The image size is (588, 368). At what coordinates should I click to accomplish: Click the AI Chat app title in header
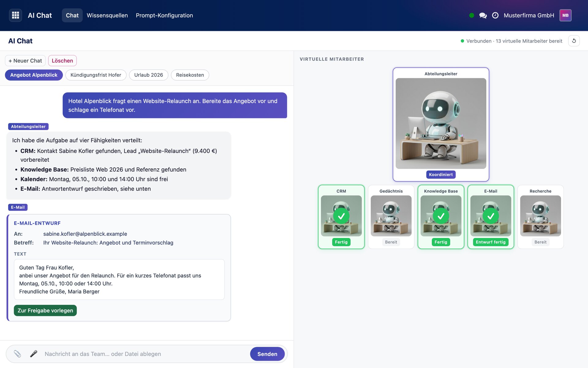pyautogui.click(x=40, y=15)
